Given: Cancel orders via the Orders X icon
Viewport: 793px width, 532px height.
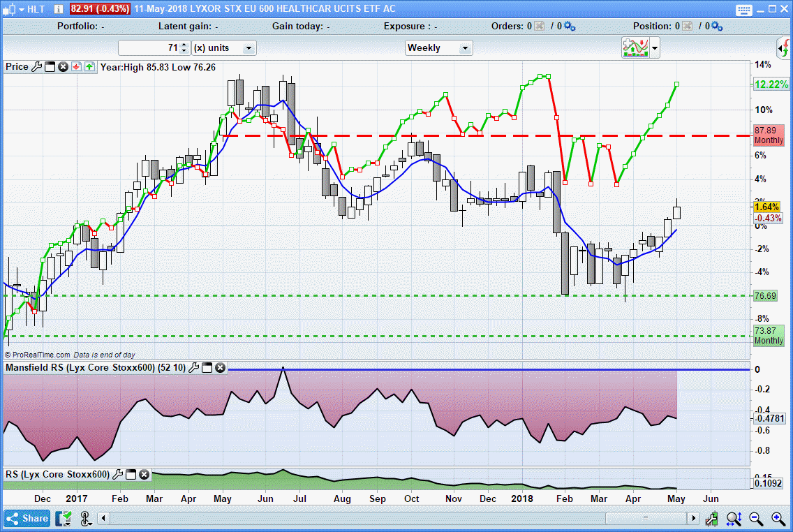Looking at the screenshot, I should coord(540,27).
